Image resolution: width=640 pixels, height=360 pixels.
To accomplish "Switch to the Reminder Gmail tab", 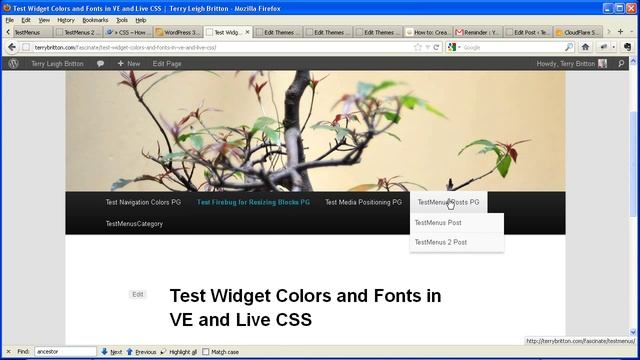I will pyautogui.click(x=478, y=32).
